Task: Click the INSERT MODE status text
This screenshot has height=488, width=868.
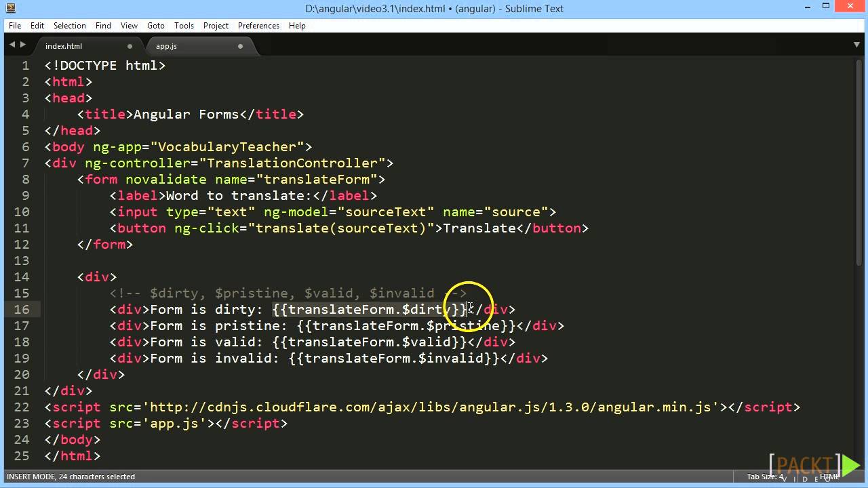Action: (71, 476)
